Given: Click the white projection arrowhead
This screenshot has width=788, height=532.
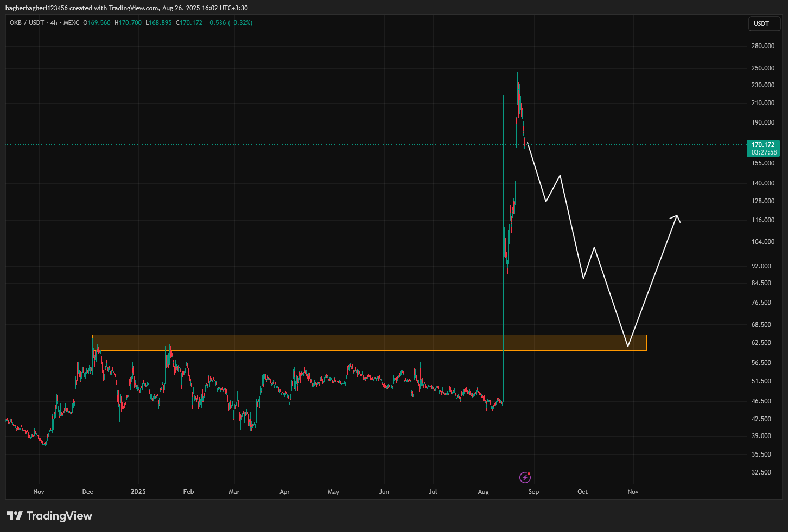Looking at the screenshot, I should [x=677, y=217].
